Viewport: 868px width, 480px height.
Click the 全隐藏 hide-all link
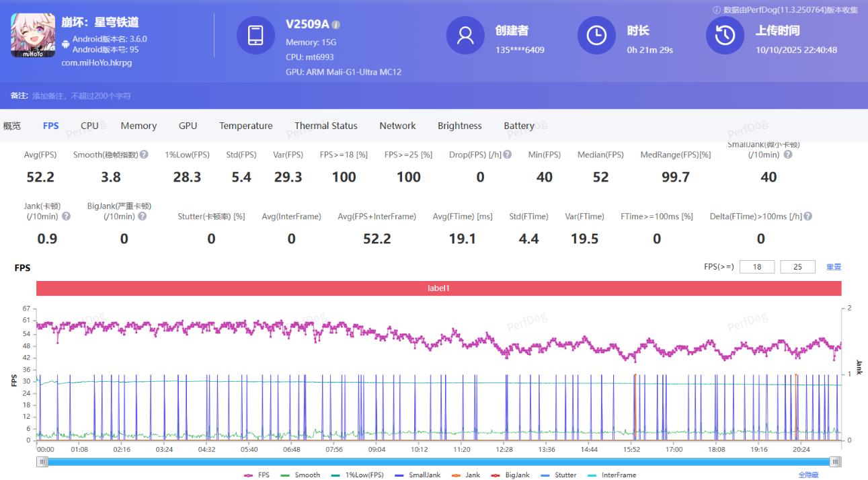pos(808,475)
